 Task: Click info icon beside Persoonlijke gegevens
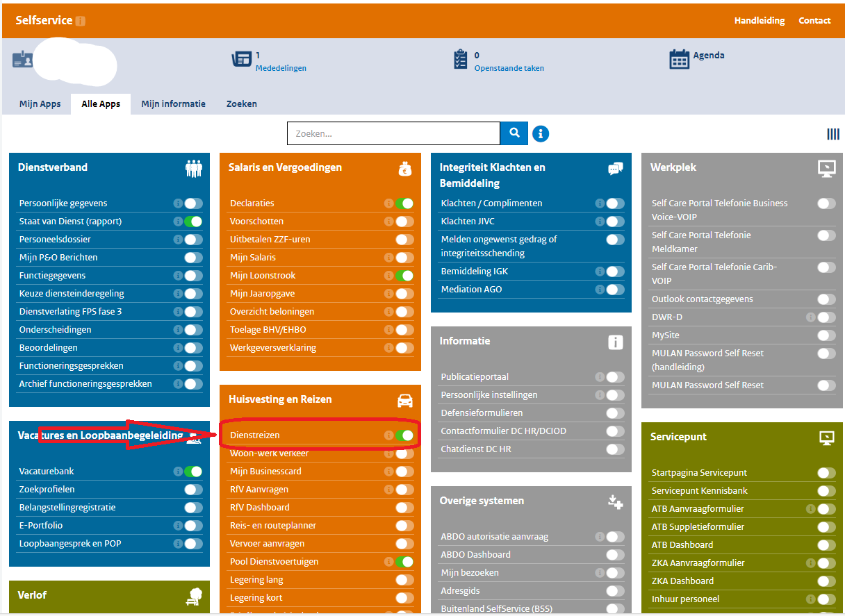coord(178,203)
